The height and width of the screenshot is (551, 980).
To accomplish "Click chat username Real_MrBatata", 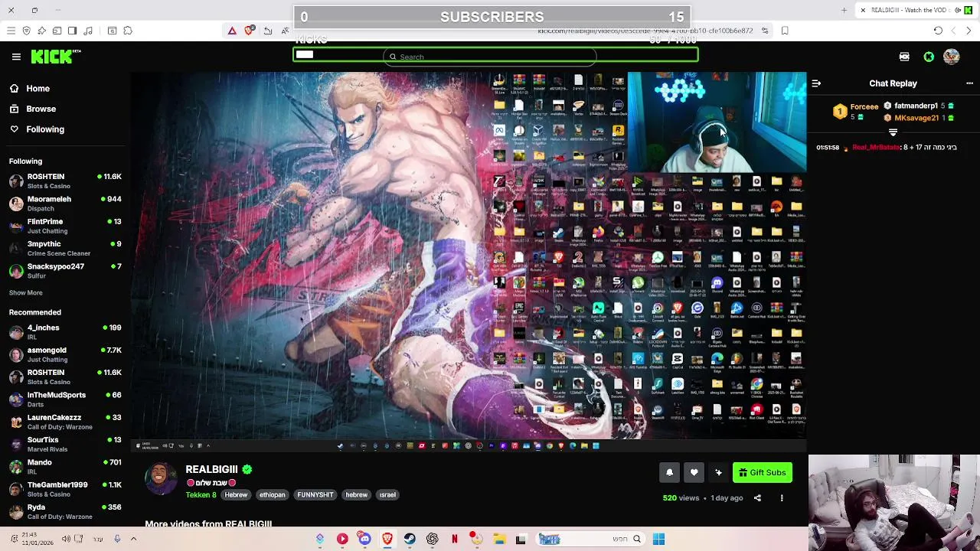I will 877,147.
